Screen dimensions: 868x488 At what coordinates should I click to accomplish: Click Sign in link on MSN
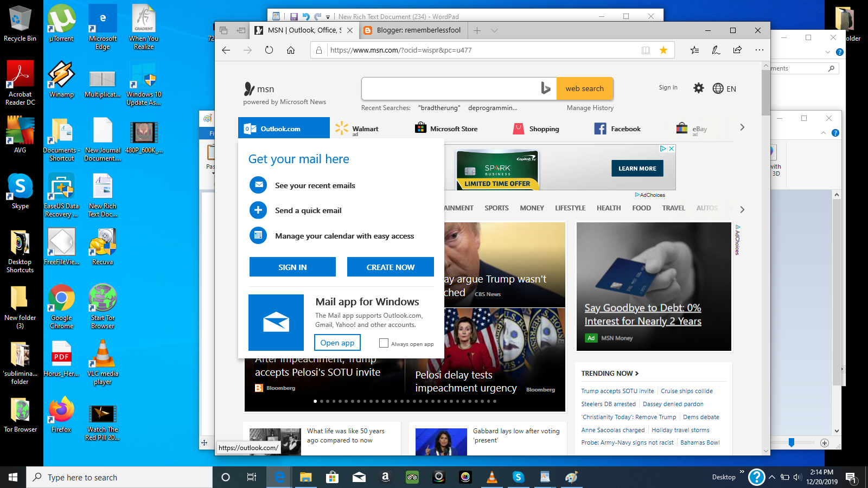(x=668, y=87)
